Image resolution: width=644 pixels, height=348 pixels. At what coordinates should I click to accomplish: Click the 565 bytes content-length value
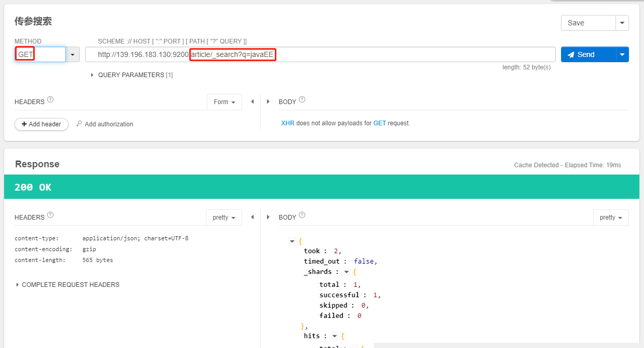tap(97, 260)
